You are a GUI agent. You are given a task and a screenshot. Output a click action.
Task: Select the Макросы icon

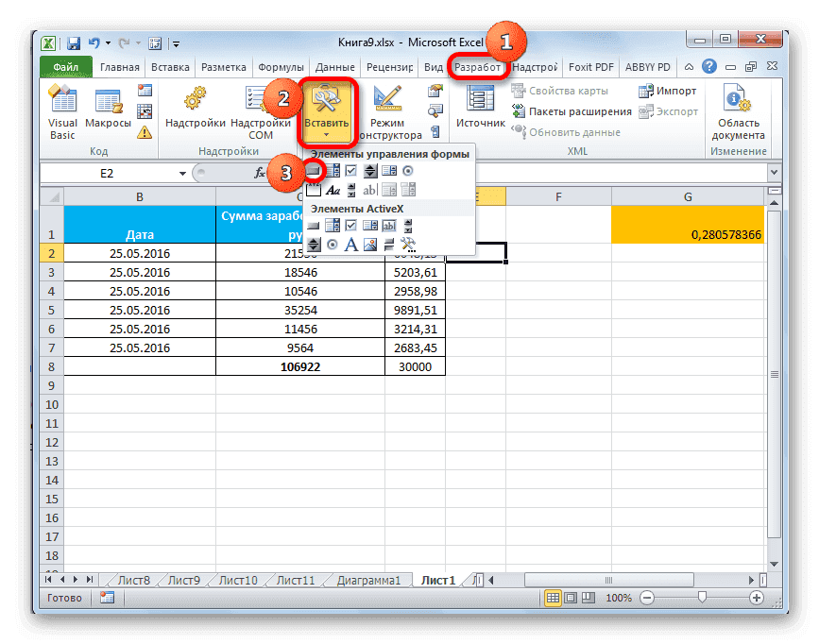click(x=107, y=99)
